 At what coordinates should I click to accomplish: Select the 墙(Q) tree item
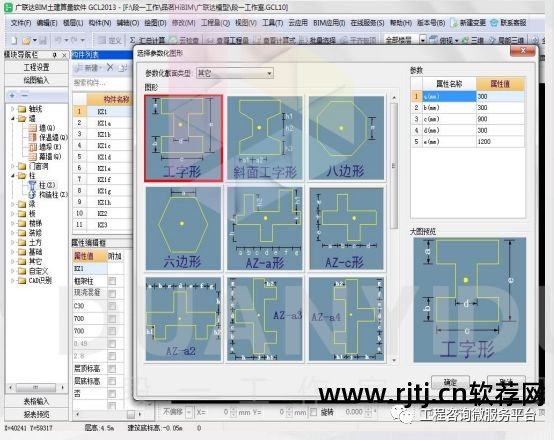tap(42, 128)
